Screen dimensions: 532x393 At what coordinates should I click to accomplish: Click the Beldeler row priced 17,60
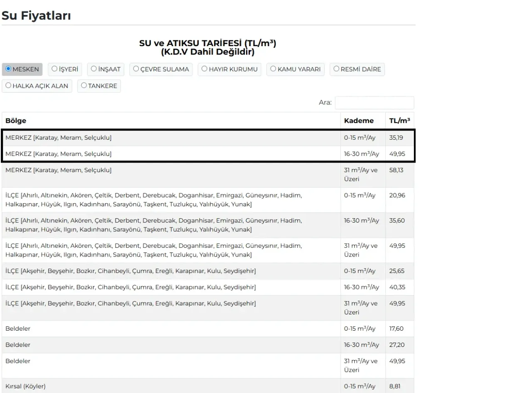(x=170, y=329)
